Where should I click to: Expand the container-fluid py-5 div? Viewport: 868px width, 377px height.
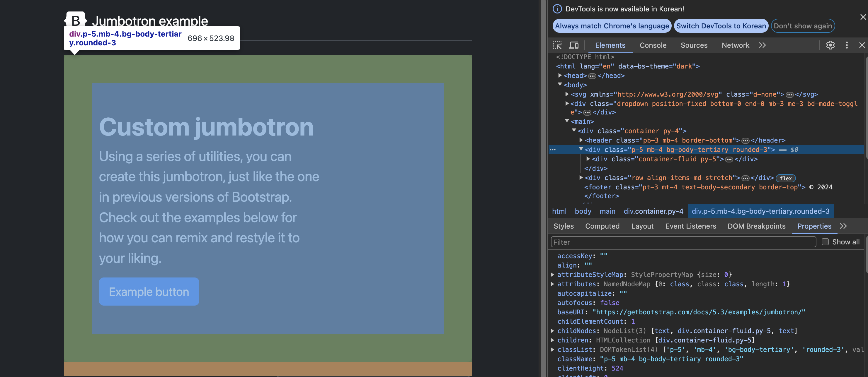click(x=588, y=159)
